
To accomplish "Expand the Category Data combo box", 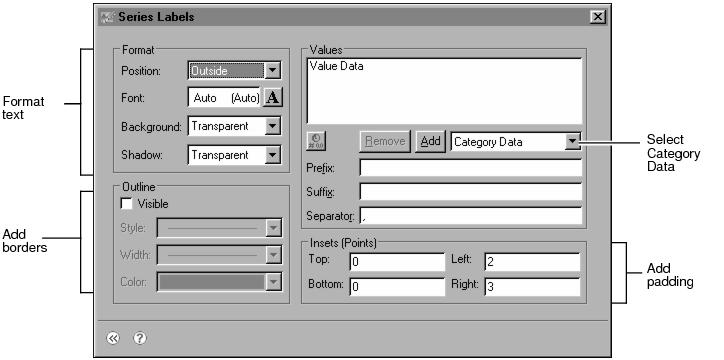I will coord(516,142).
